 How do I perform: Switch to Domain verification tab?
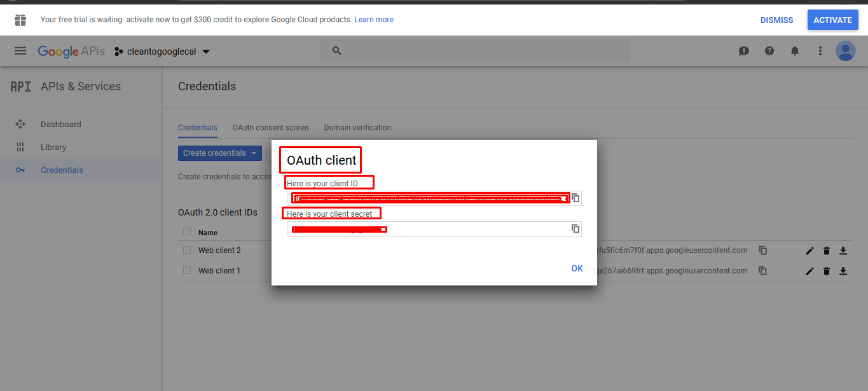(x=357, y=128)
